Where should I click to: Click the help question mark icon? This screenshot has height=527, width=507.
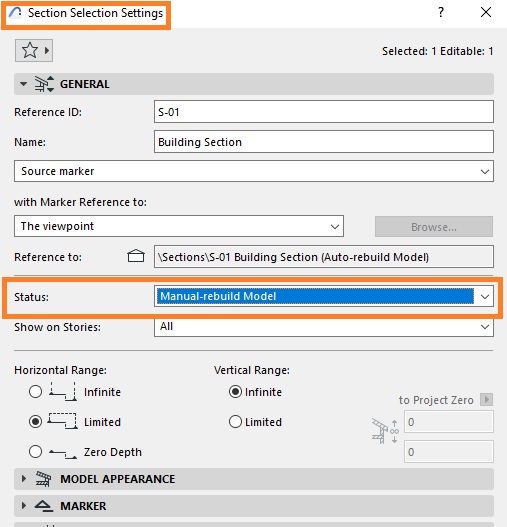[441, 12]
